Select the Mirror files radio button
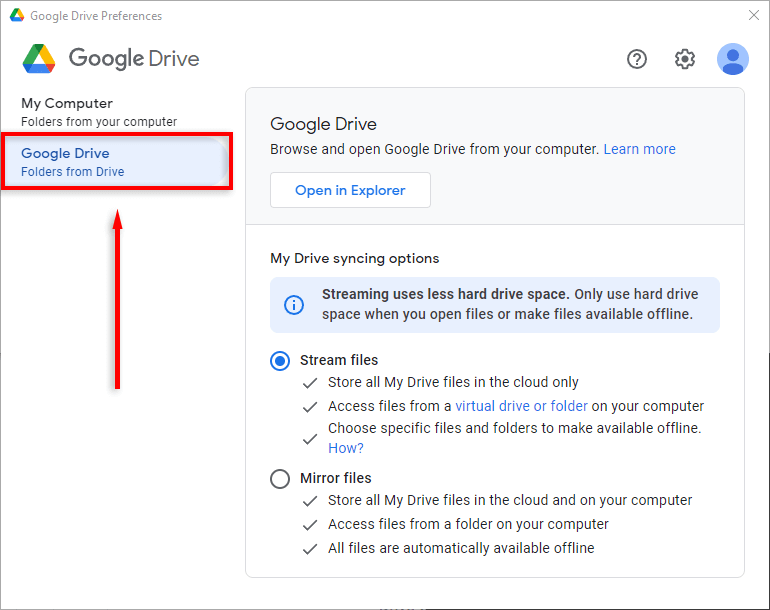770x610 pixels. tap(280, 479)
